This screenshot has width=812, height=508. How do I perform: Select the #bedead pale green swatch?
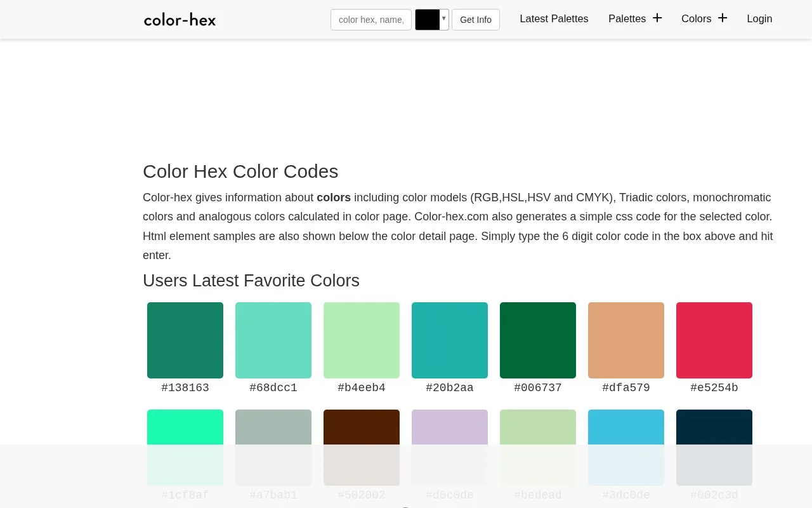(538, 448)
